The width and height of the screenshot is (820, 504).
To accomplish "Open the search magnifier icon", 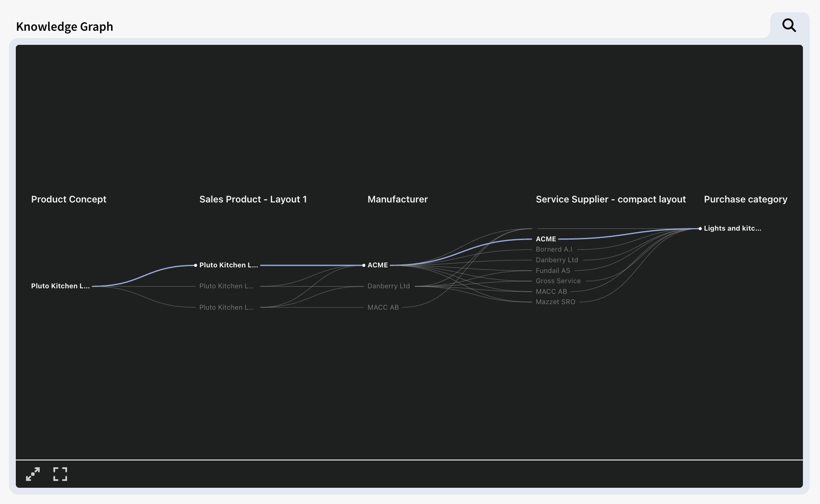I will point(789,26).
